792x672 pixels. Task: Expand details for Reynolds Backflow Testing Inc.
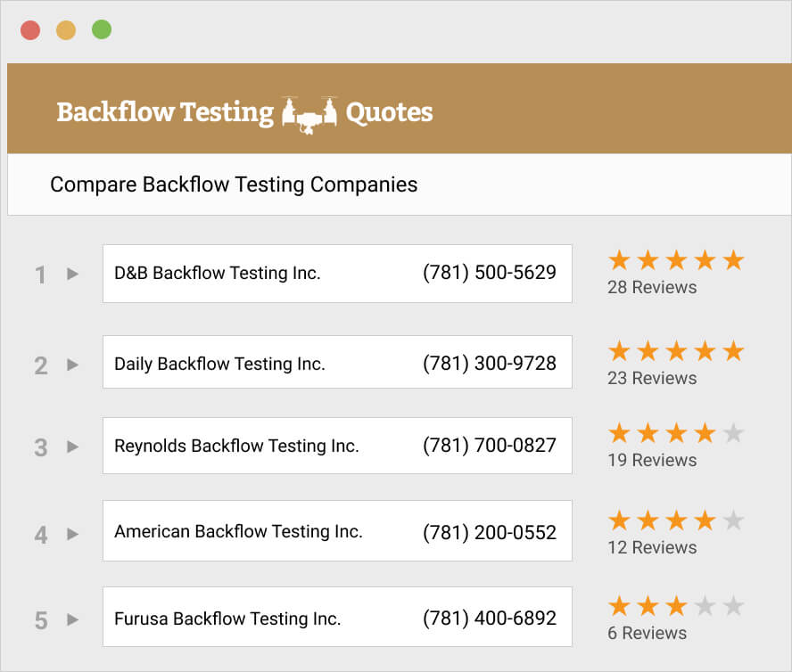pyautogui.click(x=70, y=447)
